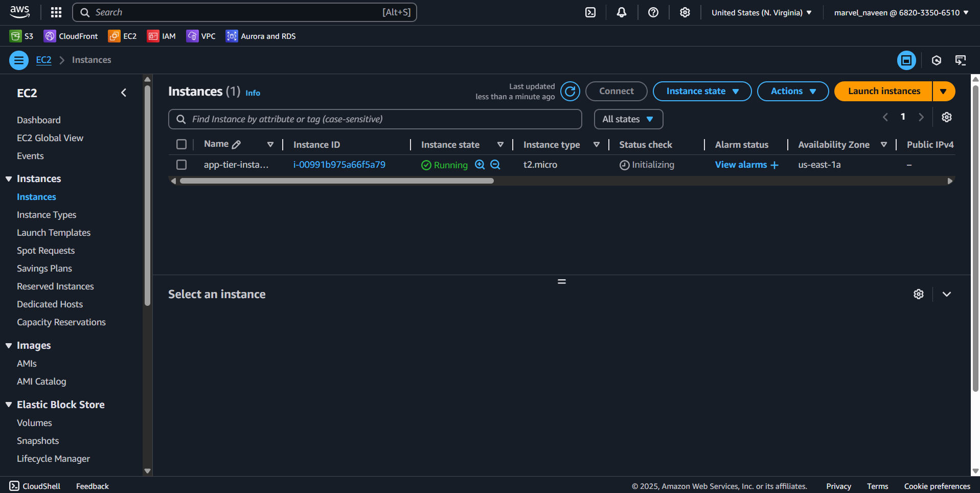Open the tutorials screen icon at top right
The height and width of the screenshot is (493, 980).
[x=961, y=60]
